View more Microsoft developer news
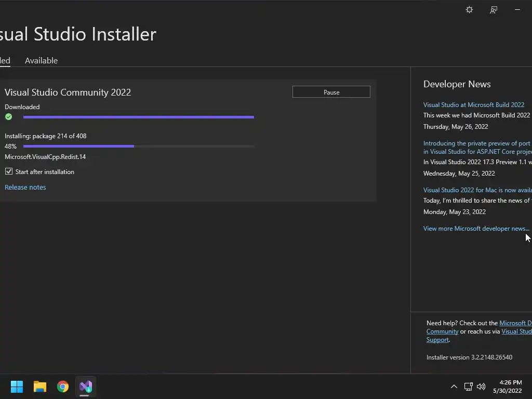Screen dimensions: 532x399 476,229
